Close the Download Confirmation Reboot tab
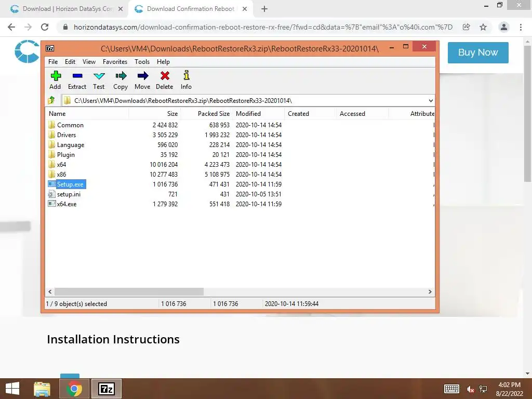This screenshot has height=399, width=532. [x=245, y=9]
